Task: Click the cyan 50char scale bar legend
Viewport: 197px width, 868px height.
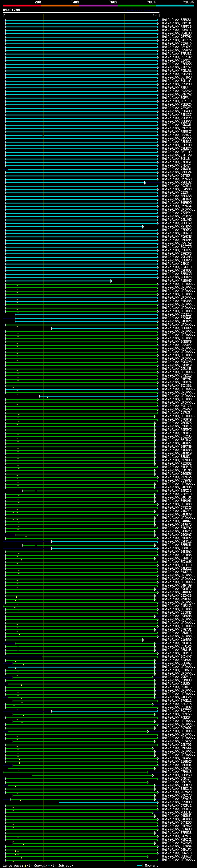Action: click(x=139, y=865)
